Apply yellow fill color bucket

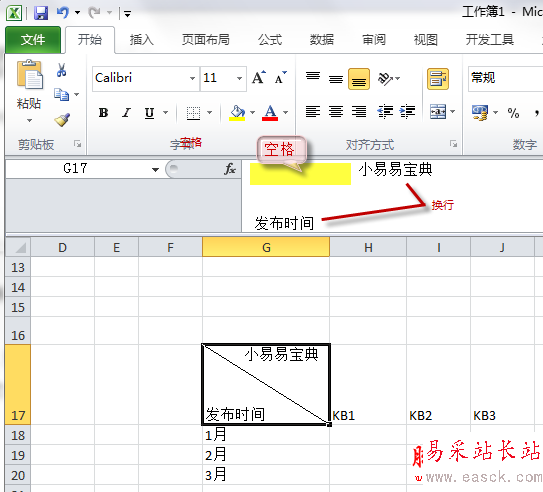pos(237,113)
